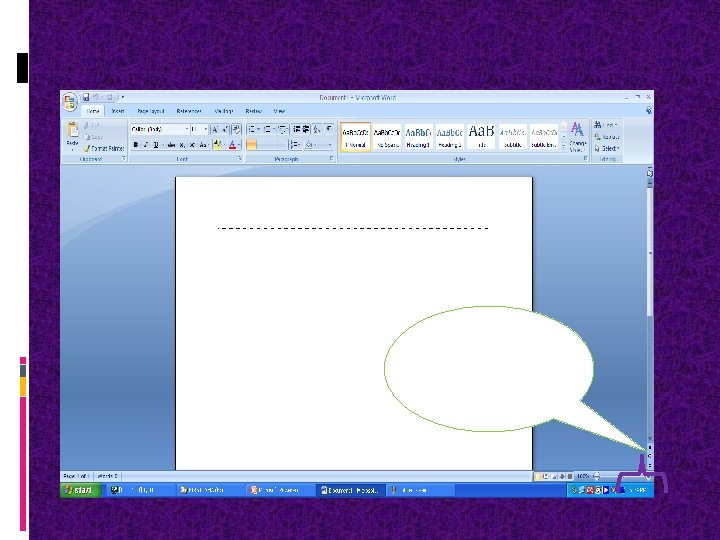Apply the No Spacing style
The width and height of the screenshot is (720, 540).
pos(387,137)
